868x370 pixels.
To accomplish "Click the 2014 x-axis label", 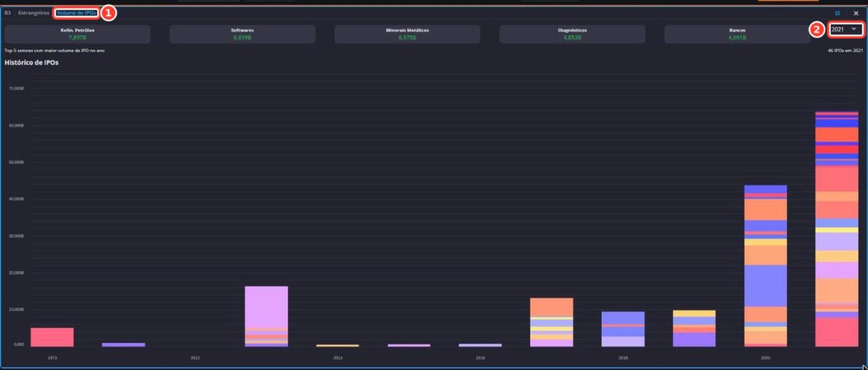I will tap(338, 358).
